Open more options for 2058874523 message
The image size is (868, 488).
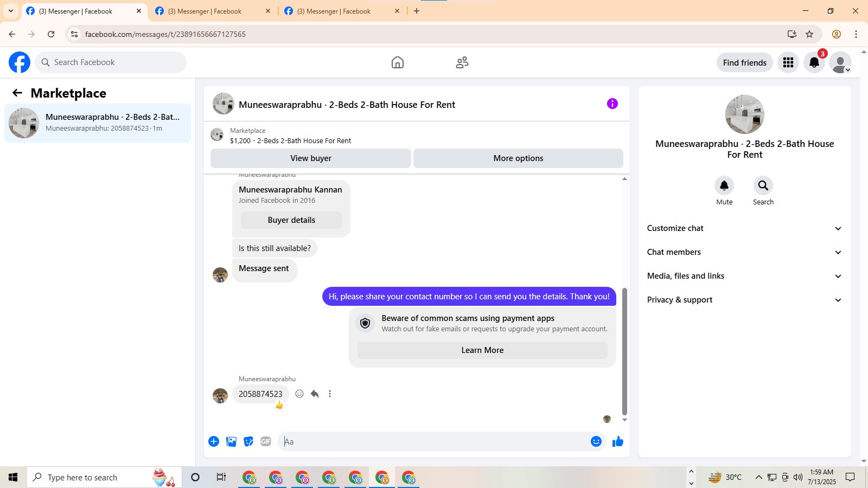pyautogui.click(x=330, y=394)
